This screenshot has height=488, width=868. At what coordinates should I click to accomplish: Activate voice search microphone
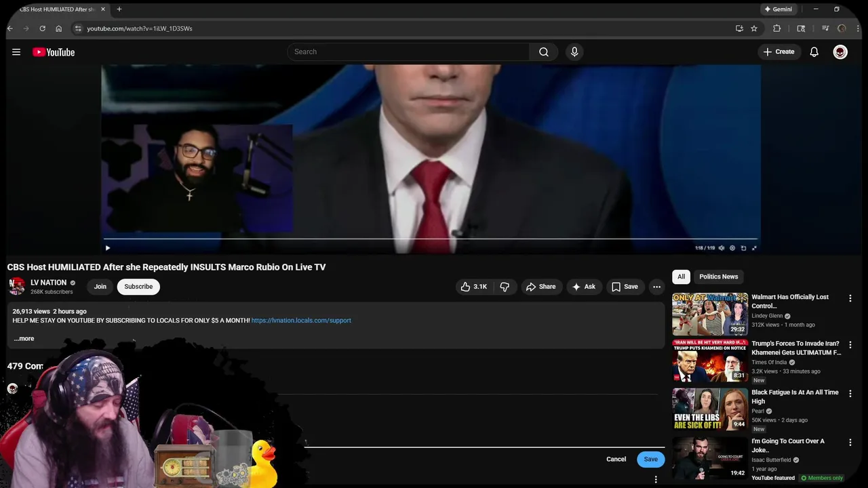click(574, 52)
